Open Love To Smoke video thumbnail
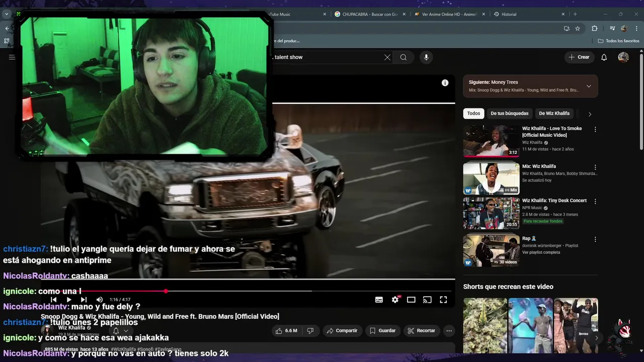This screenshot has width=644, height=362. tap(491, 141)
